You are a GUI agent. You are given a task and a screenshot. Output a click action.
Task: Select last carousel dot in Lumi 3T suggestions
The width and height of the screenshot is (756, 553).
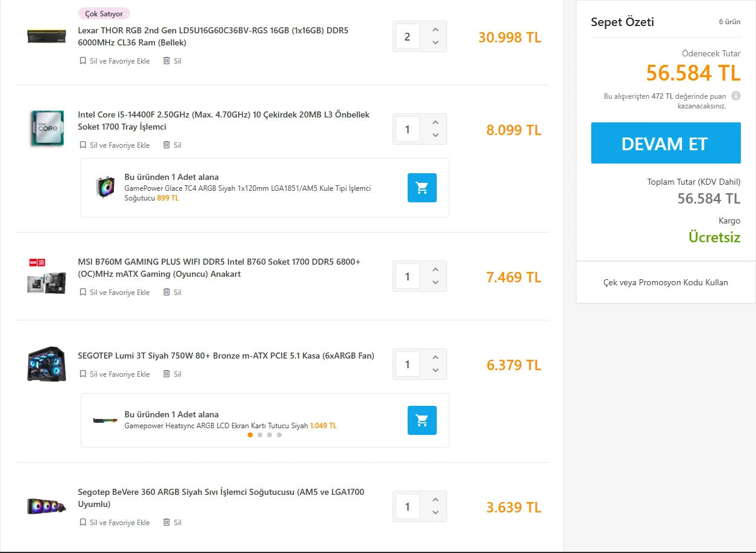[x=279, y=435]
